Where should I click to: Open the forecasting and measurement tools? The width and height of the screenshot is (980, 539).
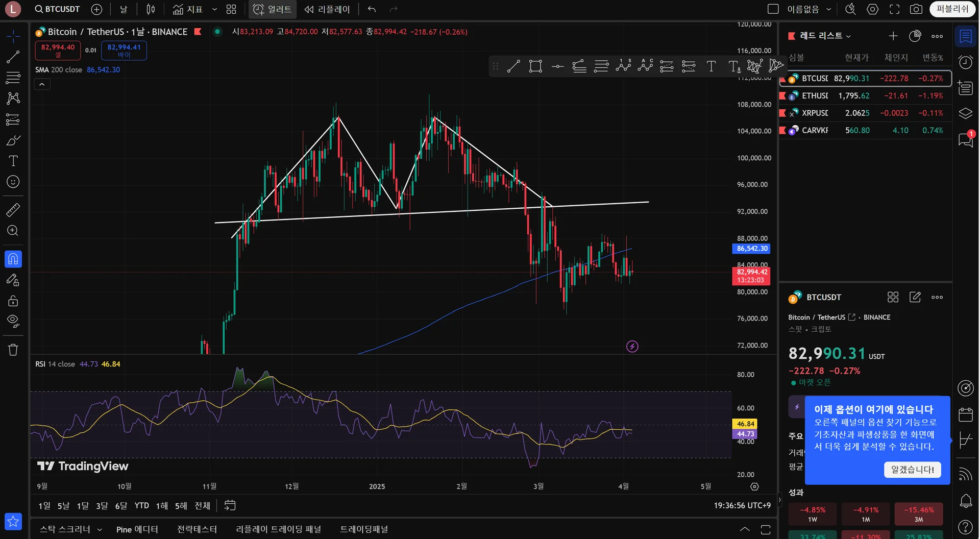[13, 119]
